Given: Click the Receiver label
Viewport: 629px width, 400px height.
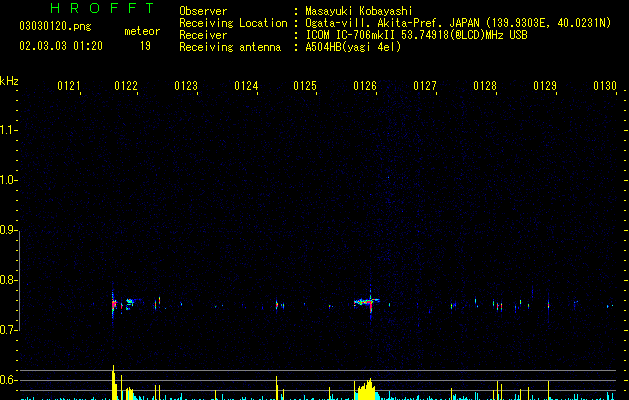Looking at the screenshot, I should [203, 35].
